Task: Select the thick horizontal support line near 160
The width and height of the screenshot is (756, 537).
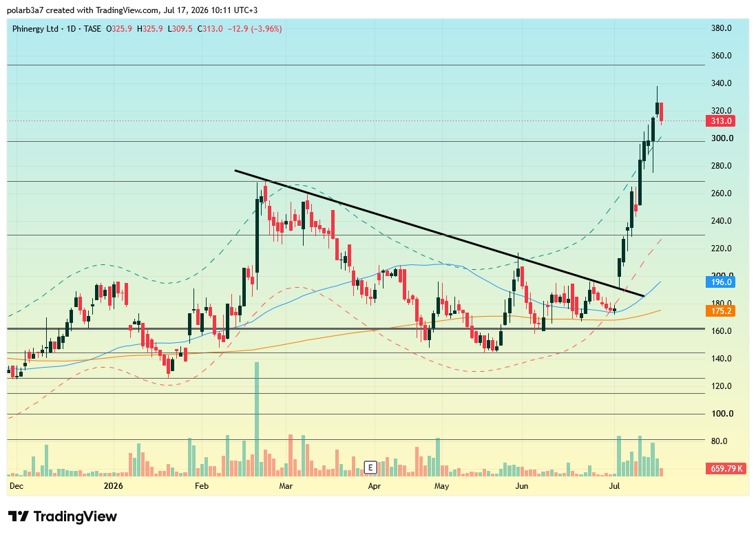Action: pyautogui.click(x=356, y=329)
